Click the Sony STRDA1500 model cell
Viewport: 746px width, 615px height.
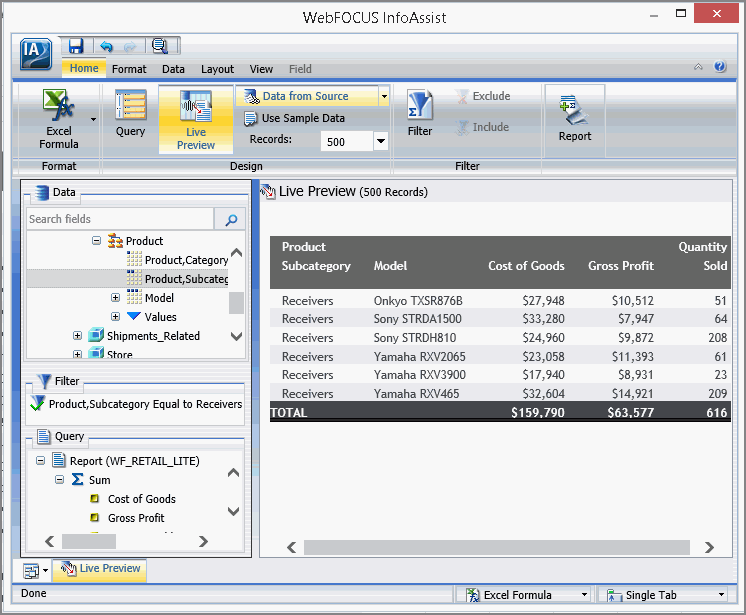tap(418, 319)
